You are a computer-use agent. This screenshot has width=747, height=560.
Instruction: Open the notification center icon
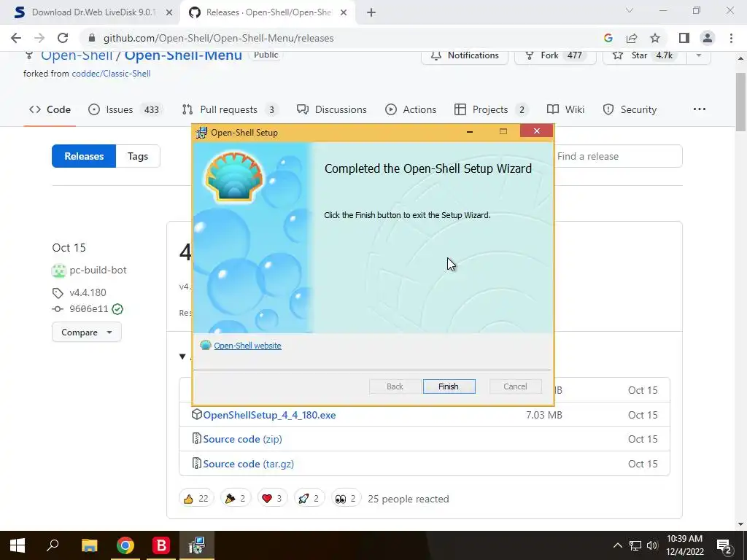click(724, 545)
